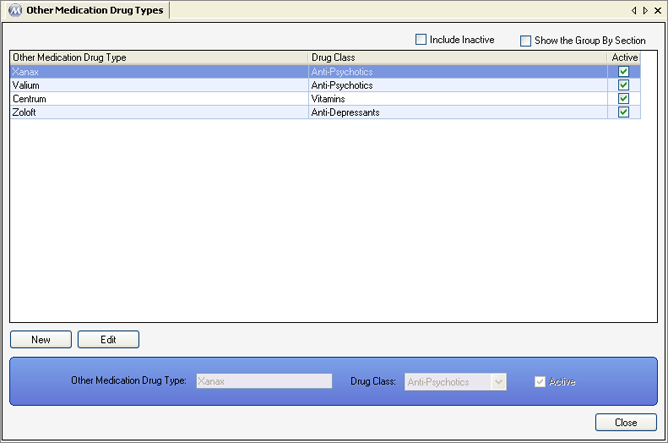Toggle Active checkbox in Centrum row

pyautogui.click(x=623, y=99)
